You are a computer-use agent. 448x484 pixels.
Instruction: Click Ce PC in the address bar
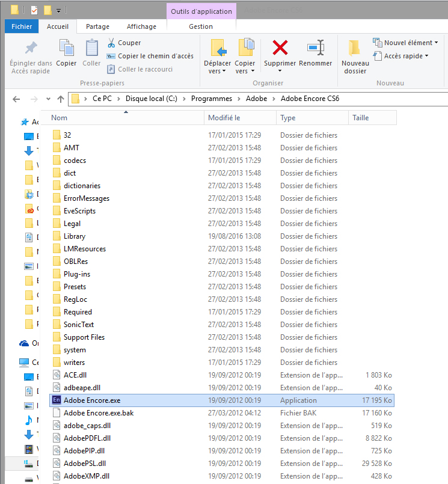(x=102, y=99)
